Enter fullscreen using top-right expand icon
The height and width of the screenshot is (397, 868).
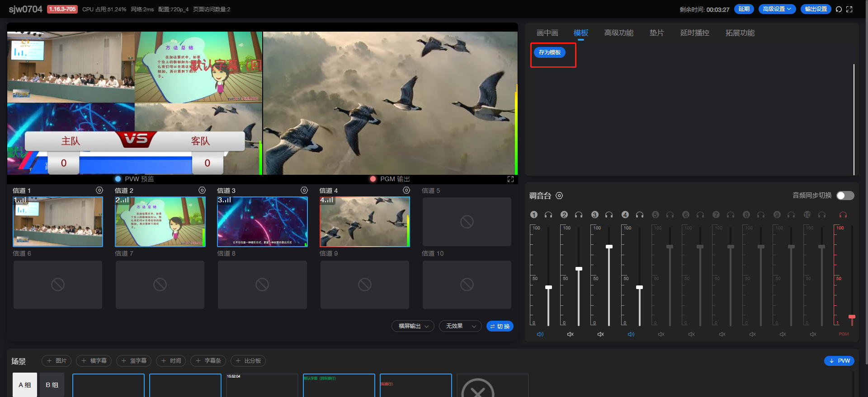tap(849, 9)
